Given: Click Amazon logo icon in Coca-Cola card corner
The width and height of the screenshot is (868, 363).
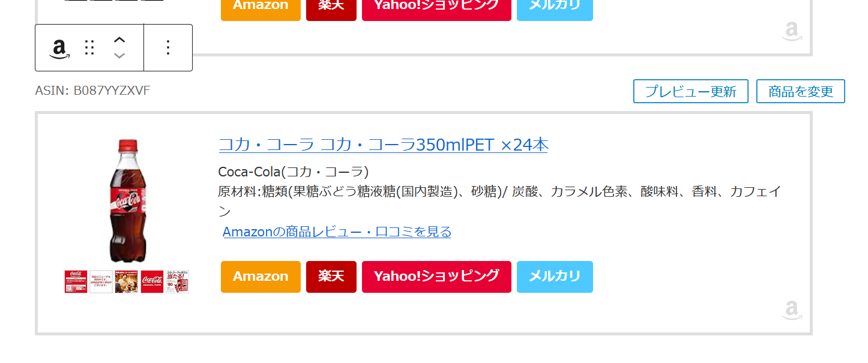Looking at the screenshot, I should (792, 311).
